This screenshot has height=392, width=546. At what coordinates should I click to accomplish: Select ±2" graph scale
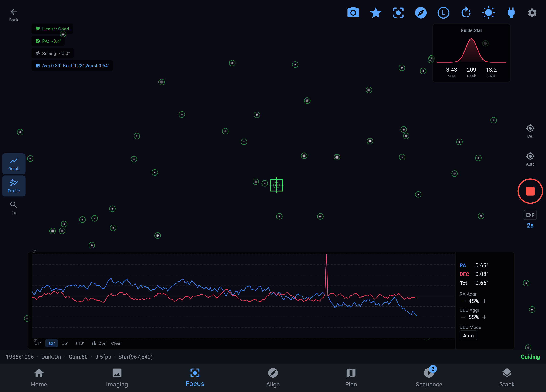pos(52,343)
